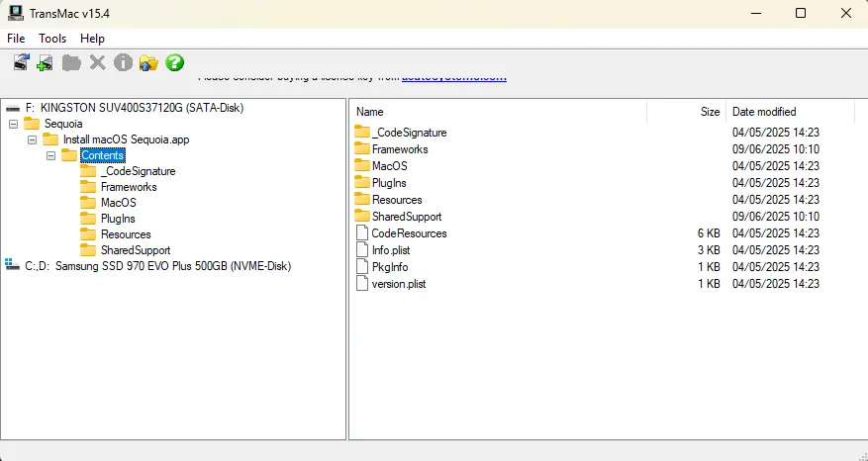The height and width of the screenshot is (461, 868).
Task: Click the SharedSupport folder icon in tree
Action: coord(88,250)
